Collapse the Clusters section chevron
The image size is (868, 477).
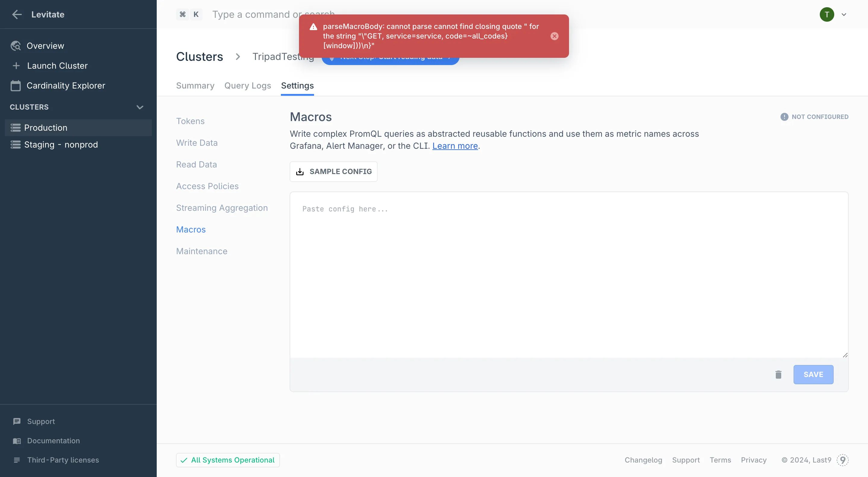pos(140,107)
